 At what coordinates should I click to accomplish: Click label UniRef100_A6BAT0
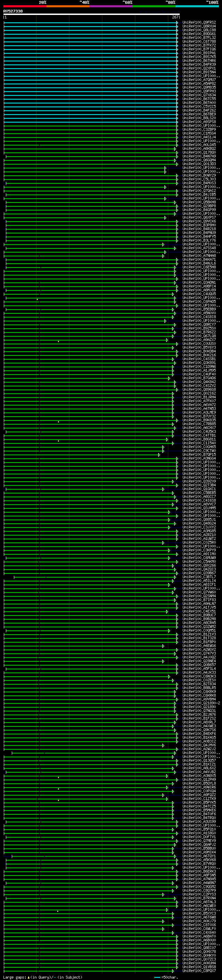[x=199, y=936]
